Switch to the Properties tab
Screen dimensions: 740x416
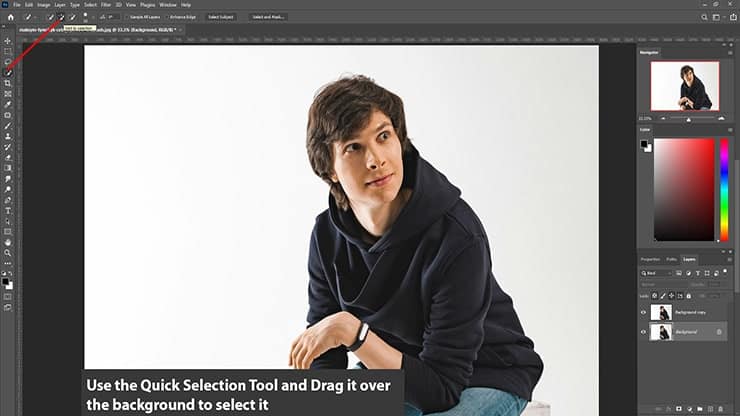click(650, 259)
